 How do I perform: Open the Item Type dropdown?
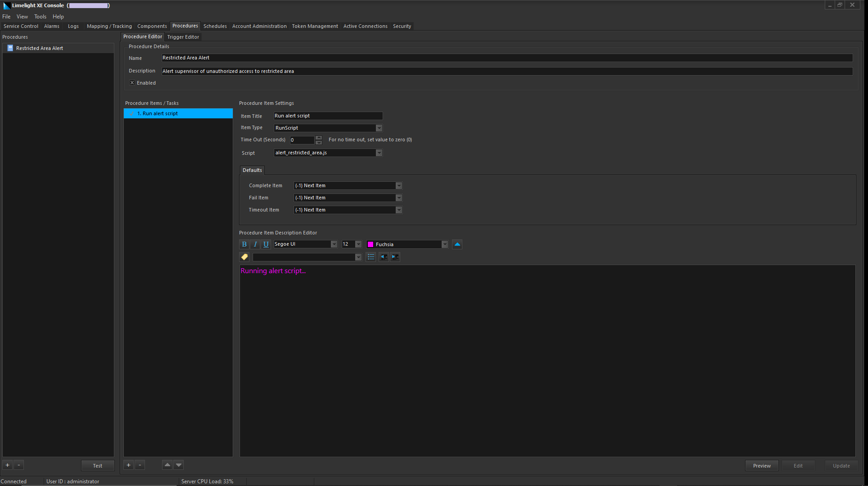(379, 128)
